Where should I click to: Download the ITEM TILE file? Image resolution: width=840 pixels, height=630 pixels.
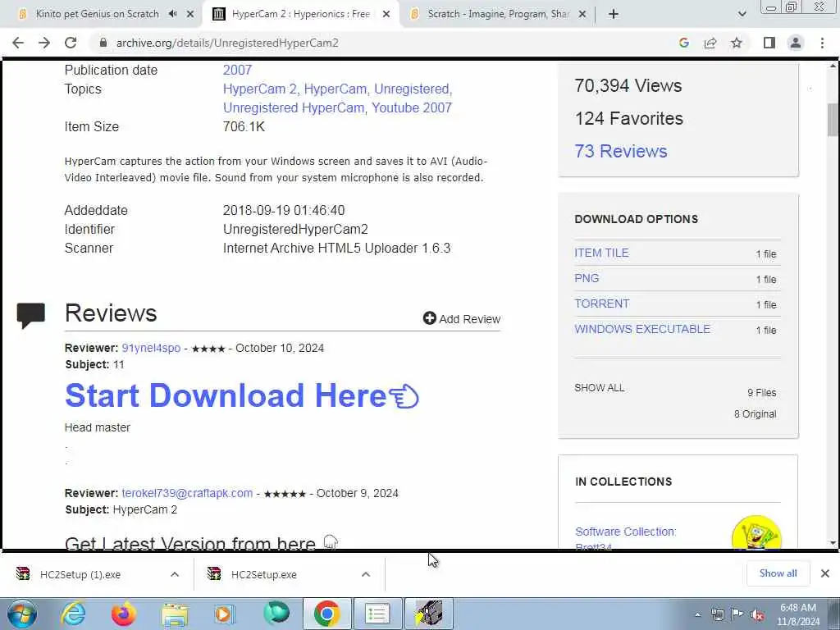click(x=601, y=253)
